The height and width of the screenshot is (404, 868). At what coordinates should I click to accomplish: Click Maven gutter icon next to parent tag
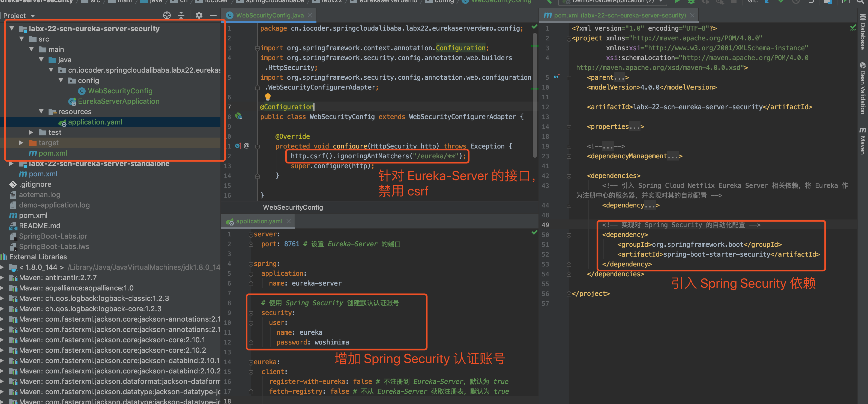coord(557,77)
